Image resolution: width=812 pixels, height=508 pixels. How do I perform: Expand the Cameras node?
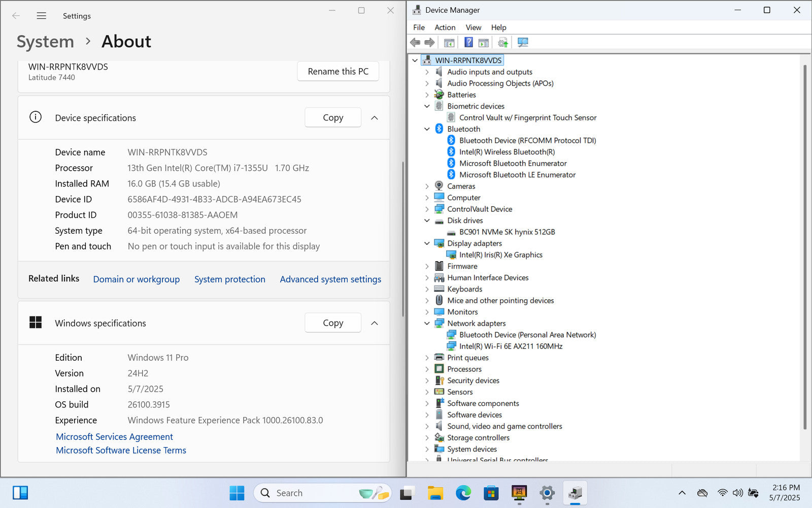pos(427,186)
